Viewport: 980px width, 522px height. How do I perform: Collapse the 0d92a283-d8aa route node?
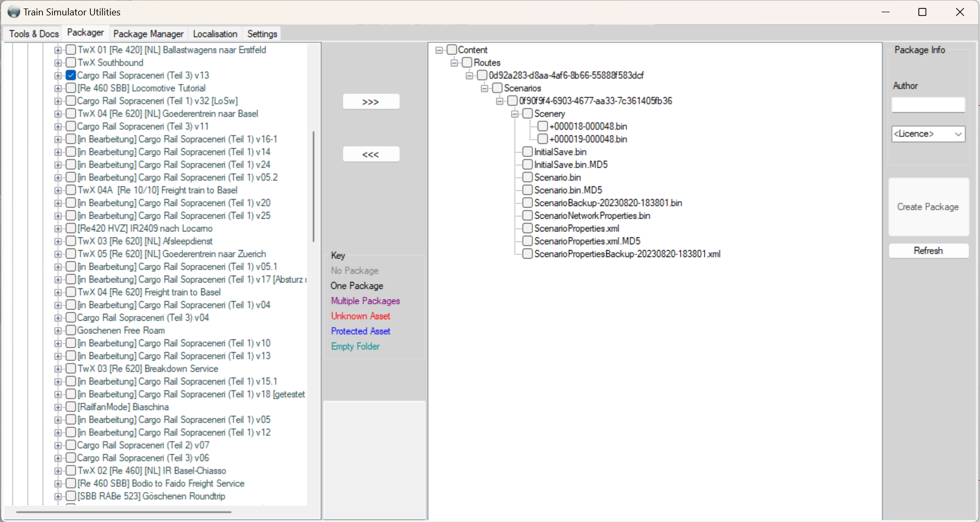[469, 76]
